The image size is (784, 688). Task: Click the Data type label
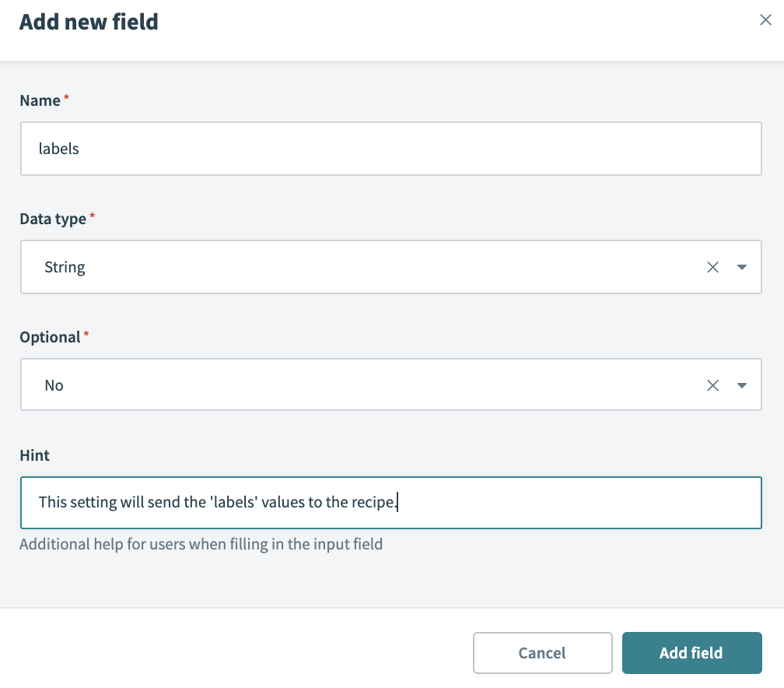click(52, 219)
